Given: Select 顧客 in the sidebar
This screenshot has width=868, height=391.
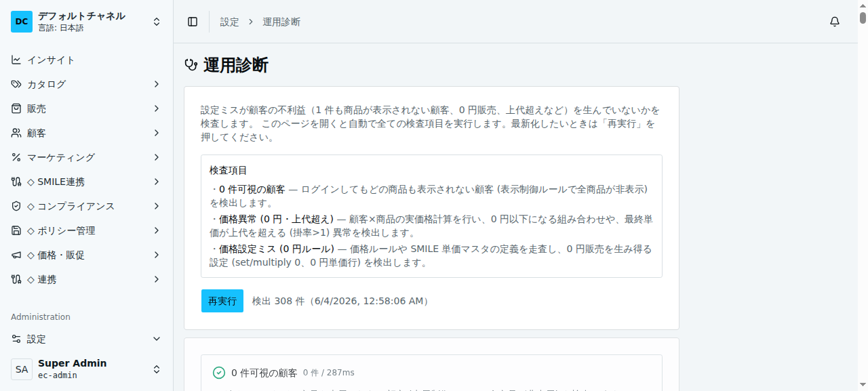Looking at the screenshot, I should (x=86, y=133).
